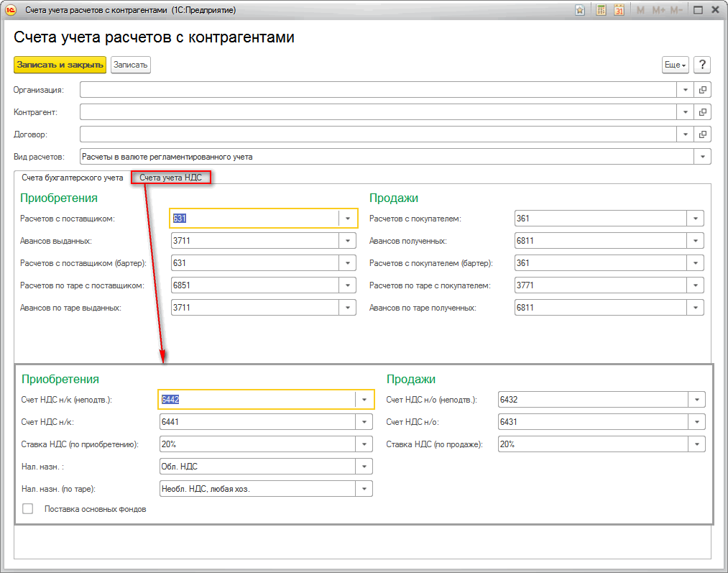Enable the Поставка основных фондов checkbox
This screenshot has height=573, width=728.
coord(28,509)
